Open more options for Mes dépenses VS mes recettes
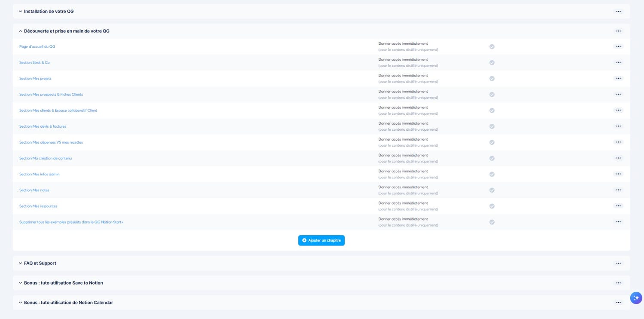Viewport: 644px width, 319px height. coord(618,142)
